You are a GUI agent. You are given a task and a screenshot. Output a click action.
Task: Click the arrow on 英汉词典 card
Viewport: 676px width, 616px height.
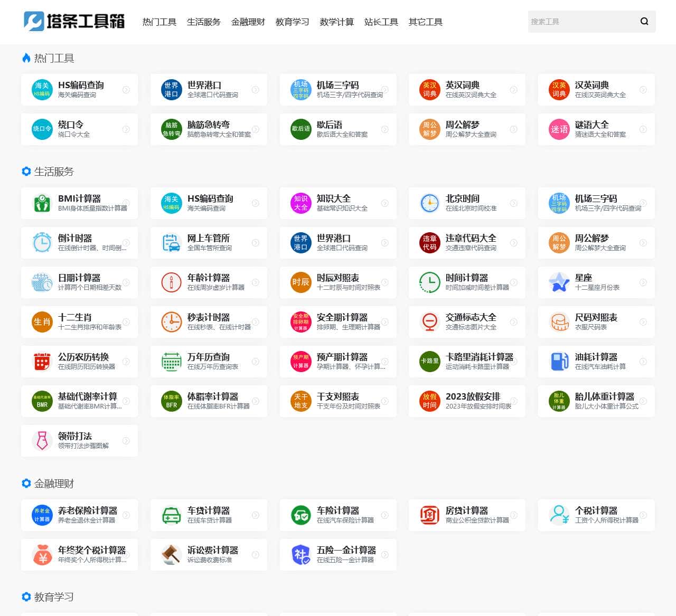click(x=514, y=90)
